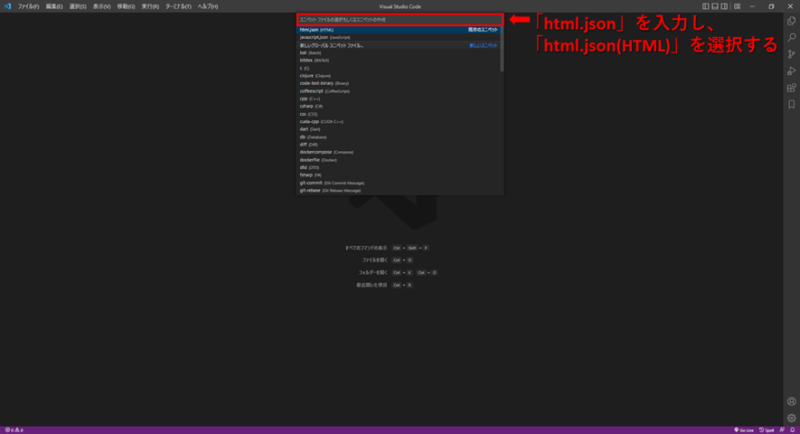Click the Go Live status bar button
The image size is (800, 434).
tap(745, 429)
